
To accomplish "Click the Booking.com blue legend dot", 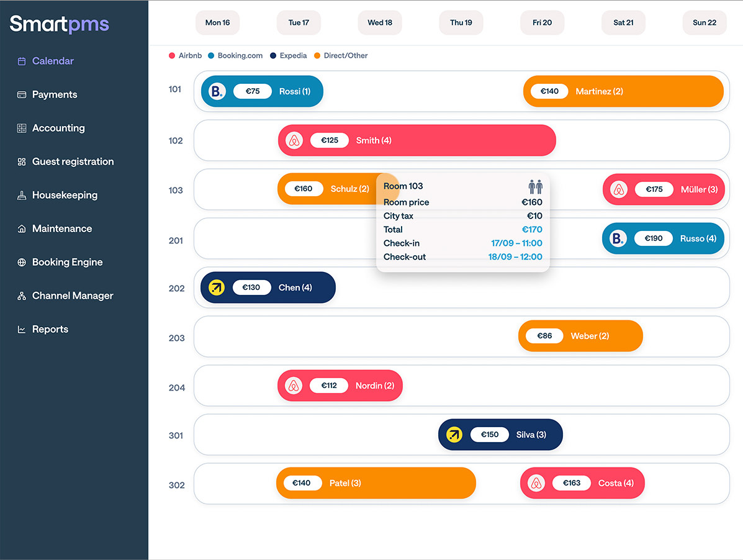I will pos(211,55).
